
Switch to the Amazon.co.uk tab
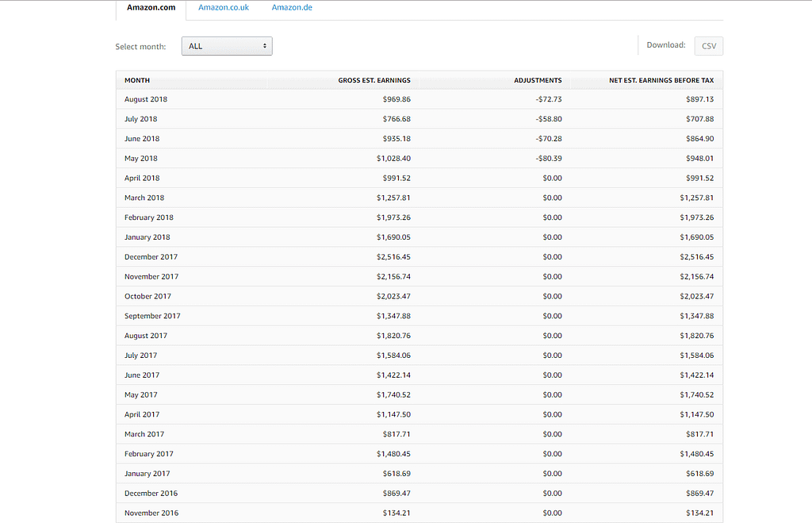coord(224,8)
